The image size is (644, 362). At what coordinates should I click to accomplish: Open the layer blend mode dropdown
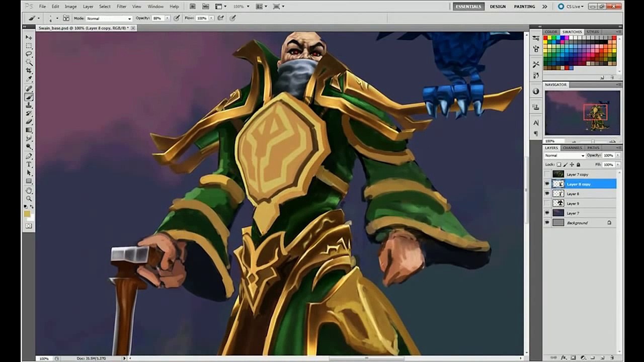(565, 156)
